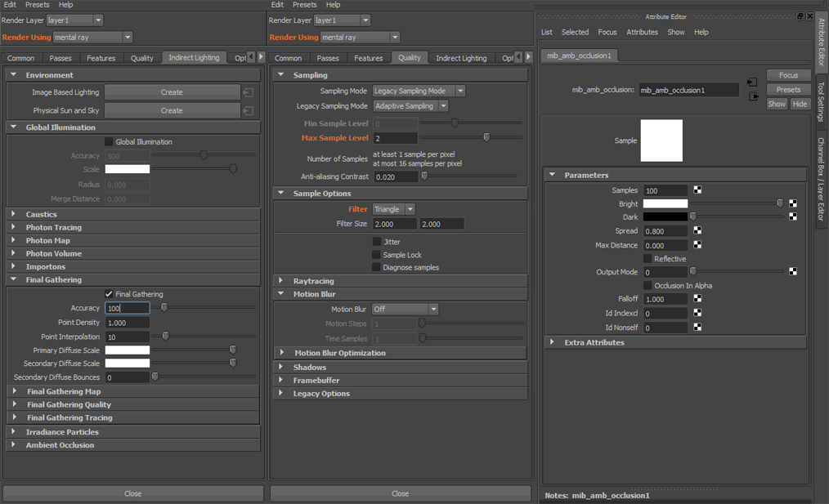829x504 pixels.
Task: Click the Presets button in Attribute Editor
Action: (x=788, y=89)
